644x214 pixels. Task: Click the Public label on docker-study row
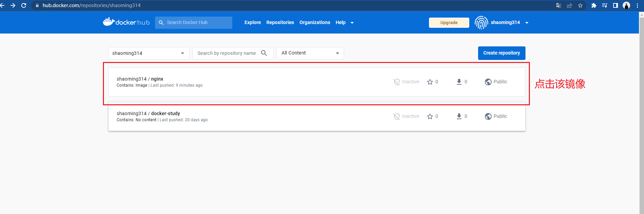tap(500, 116)
